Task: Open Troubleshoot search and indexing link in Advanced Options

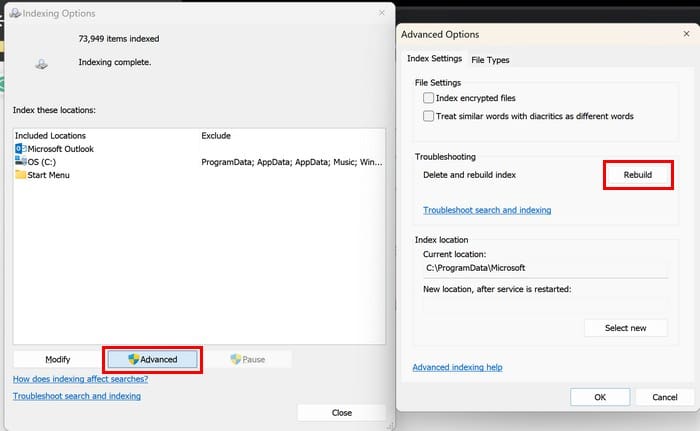Action: [x=487, y=210]
